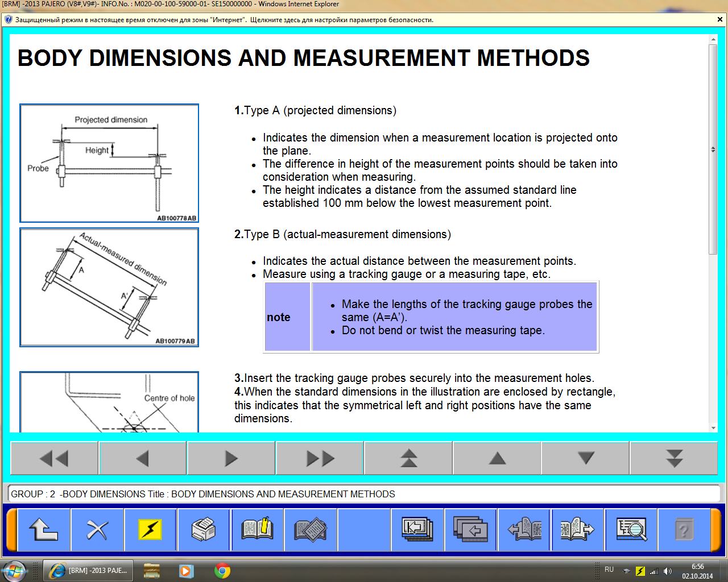Click the up-arrow return icon in bottom toolbar

44,530
